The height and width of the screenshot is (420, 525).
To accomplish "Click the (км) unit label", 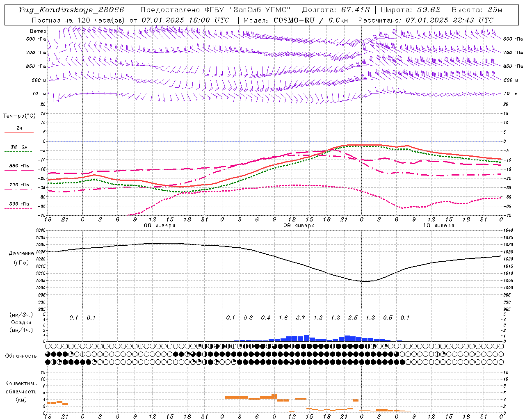I will point(21,400).
